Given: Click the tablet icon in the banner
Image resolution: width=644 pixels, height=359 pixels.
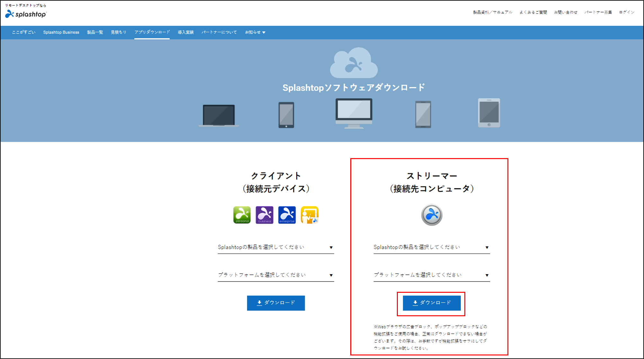Looking at the screenshot, I should coord(488,113).
